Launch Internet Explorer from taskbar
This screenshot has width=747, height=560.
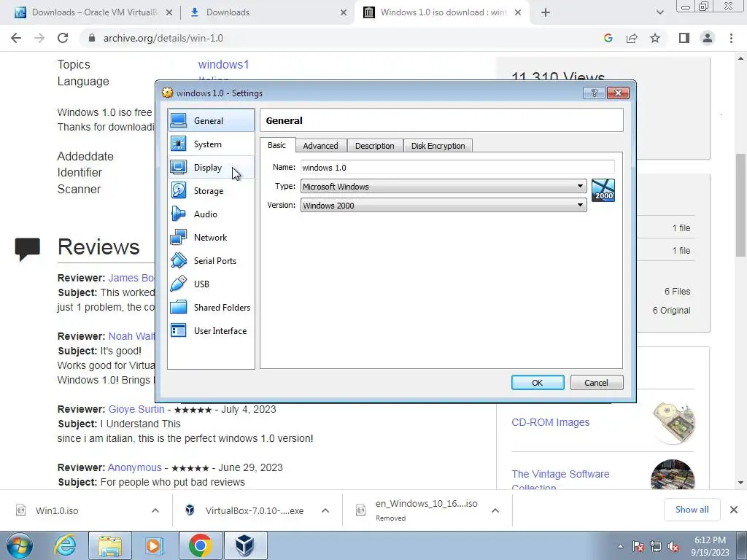coord(65,545)
